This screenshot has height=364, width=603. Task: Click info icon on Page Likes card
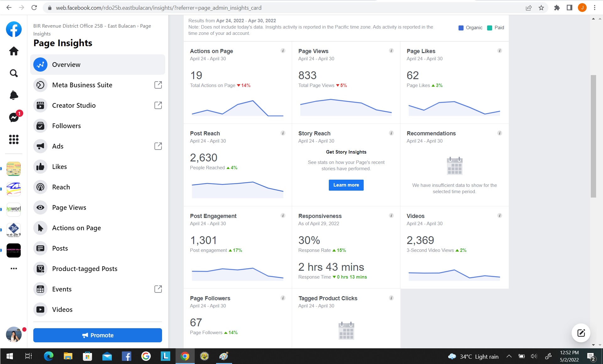[499, 51]
